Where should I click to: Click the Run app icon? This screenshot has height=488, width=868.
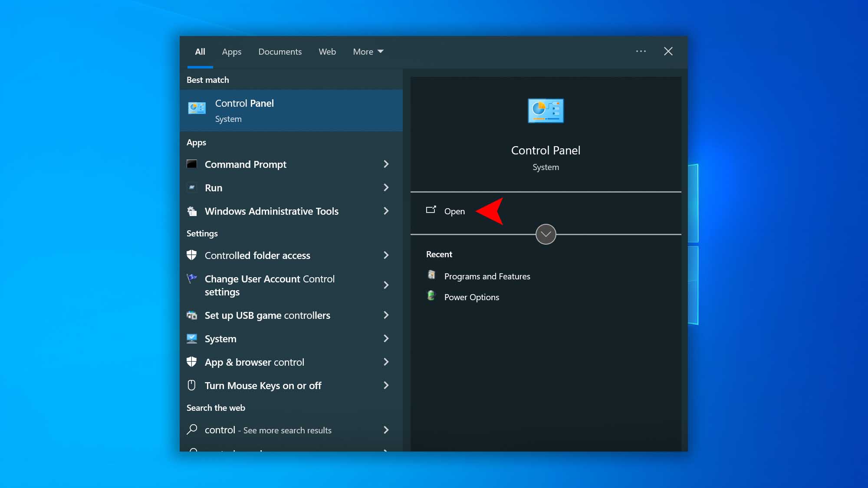tap(192, 187)
